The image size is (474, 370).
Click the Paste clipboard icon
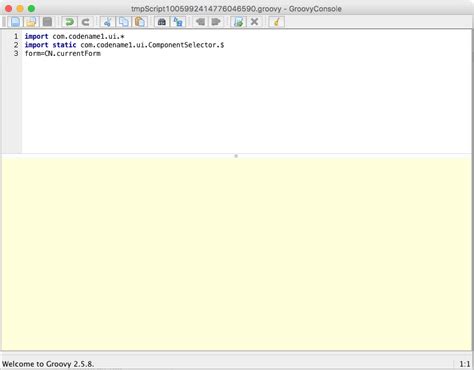(140, 22)
